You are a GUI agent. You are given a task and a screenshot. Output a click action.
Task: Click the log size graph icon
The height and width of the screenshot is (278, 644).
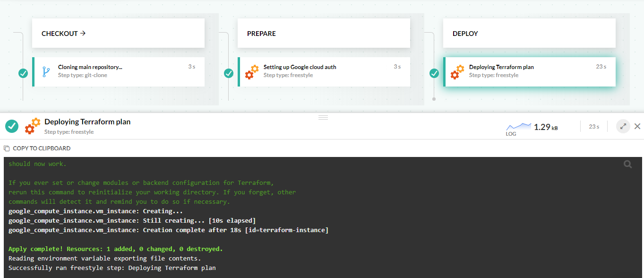(518, 127)
